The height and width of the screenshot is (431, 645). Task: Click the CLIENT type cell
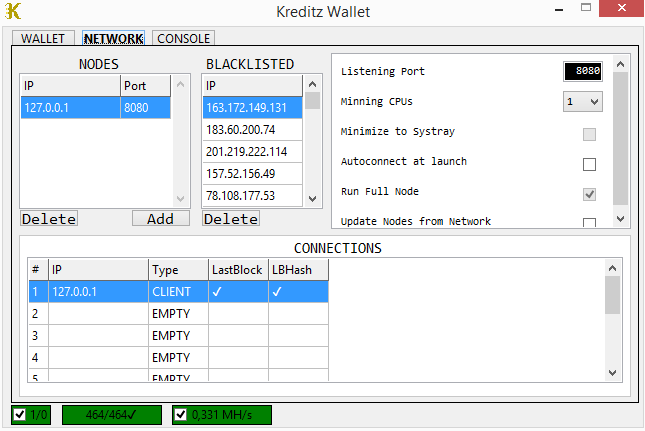[x=178, y=292]
